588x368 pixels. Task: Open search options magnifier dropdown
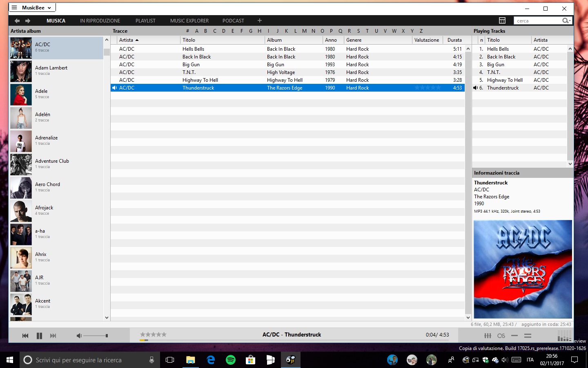[x=566, y=20]
